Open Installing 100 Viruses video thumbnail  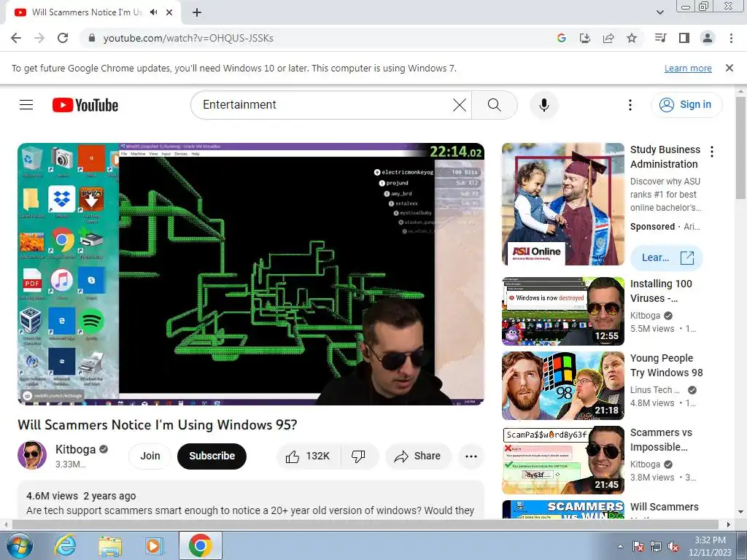click(562, 311)
